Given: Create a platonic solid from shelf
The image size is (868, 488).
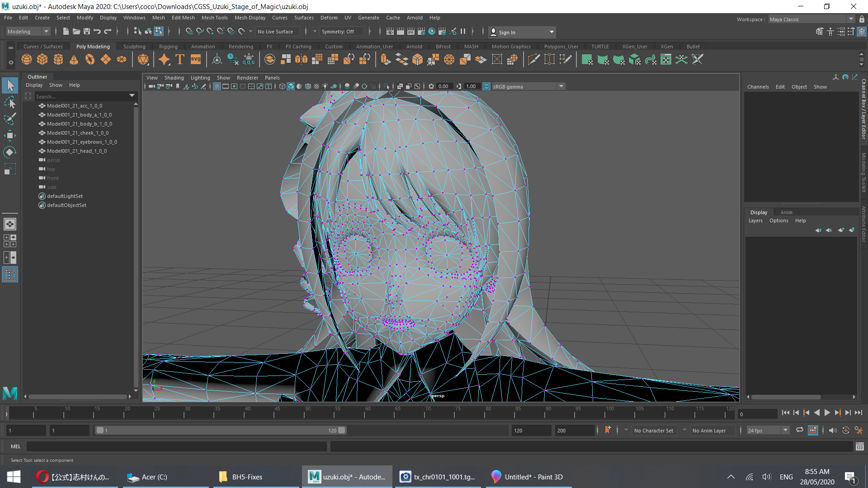Looking at the screenshot, I should (x=143, y=59).
